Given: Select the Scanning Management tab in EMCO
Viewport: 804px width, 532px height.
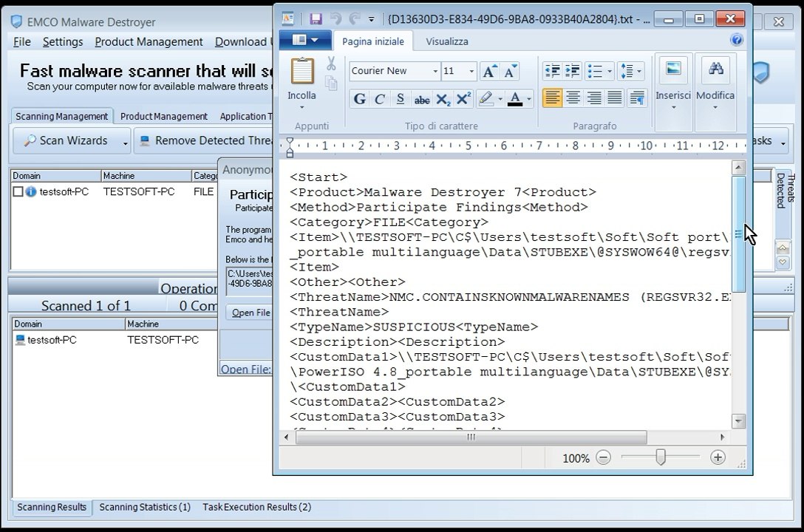Looking at the screenshot, I should (61, 116).
